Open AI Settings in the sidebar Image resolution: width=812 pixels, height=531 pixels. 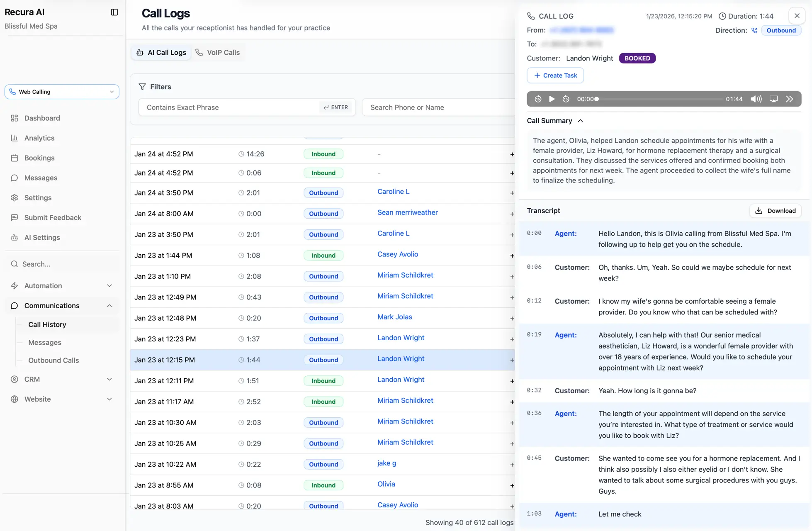click(42, 238)
